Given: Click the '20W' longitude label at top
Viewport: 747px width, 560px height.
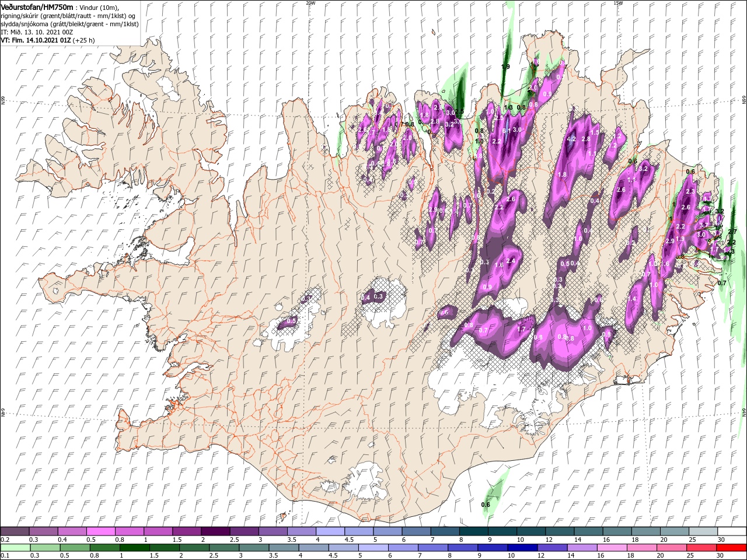Looking at the screenshot, I should click(x=310, y=3).
